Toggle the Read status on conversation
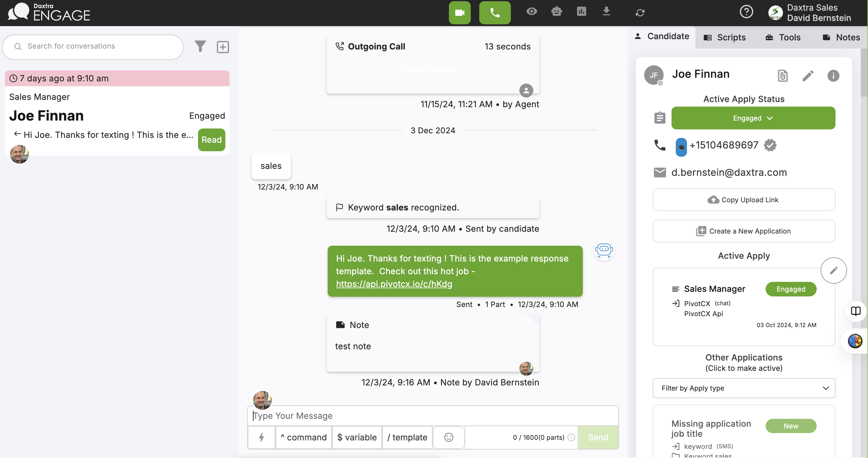868x458 pixels. coord(211,140)
